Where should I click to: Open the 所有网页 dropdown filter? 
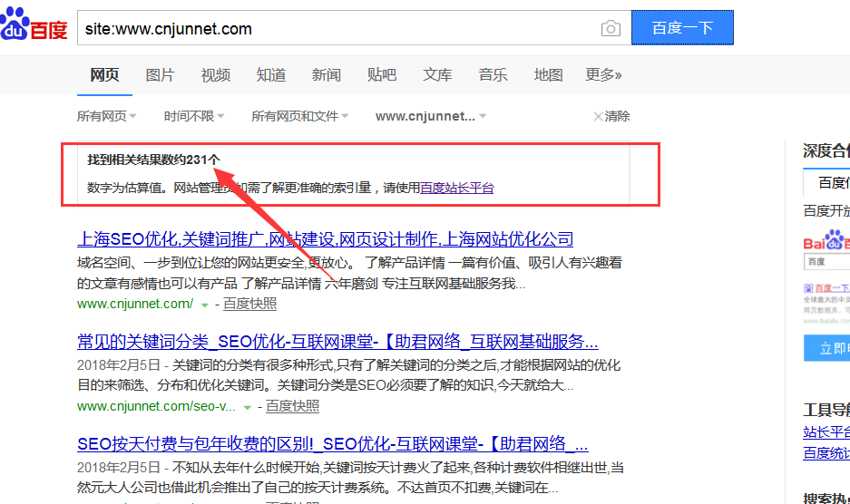point(106,116)
